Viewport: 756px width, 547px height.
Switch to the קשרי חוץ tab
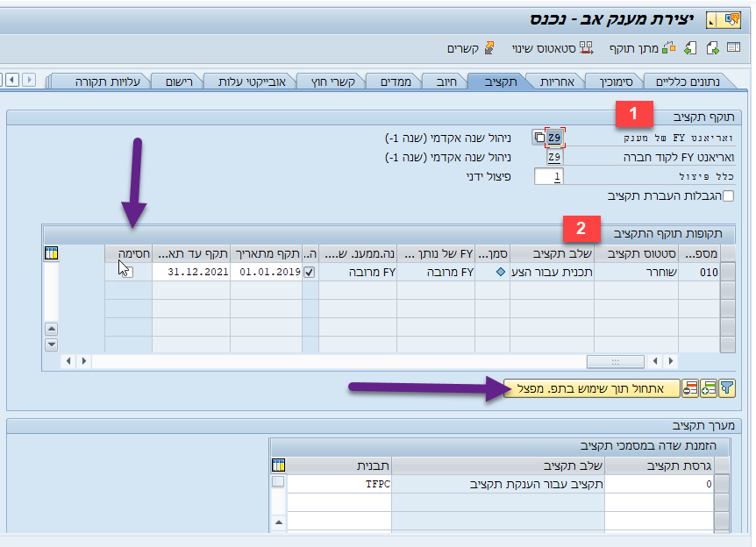[x=332, y=82]
